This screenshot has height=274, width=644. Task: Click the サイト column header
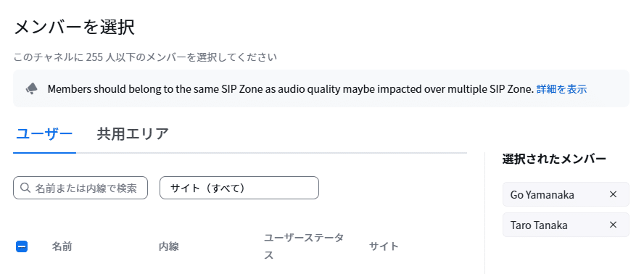click(384, 246)
